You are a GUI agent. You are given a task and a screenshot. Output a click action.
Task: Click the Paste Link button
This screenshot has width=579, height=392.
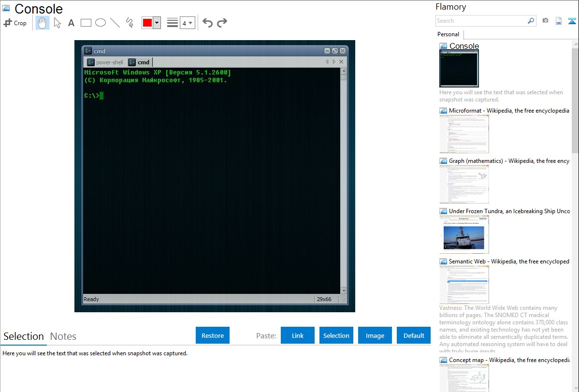298,335
